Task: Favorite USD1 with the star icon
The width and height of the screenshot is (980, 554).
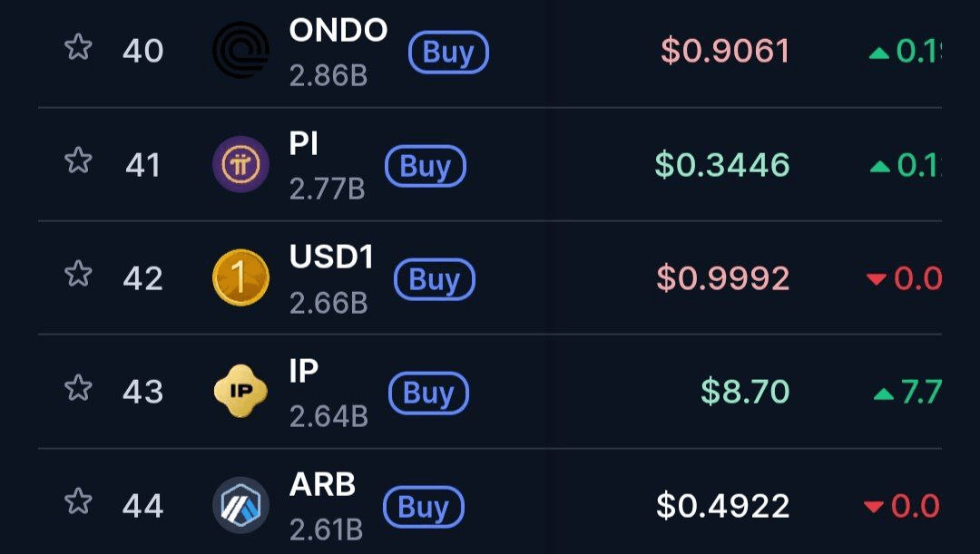Action: coord(78,274)
